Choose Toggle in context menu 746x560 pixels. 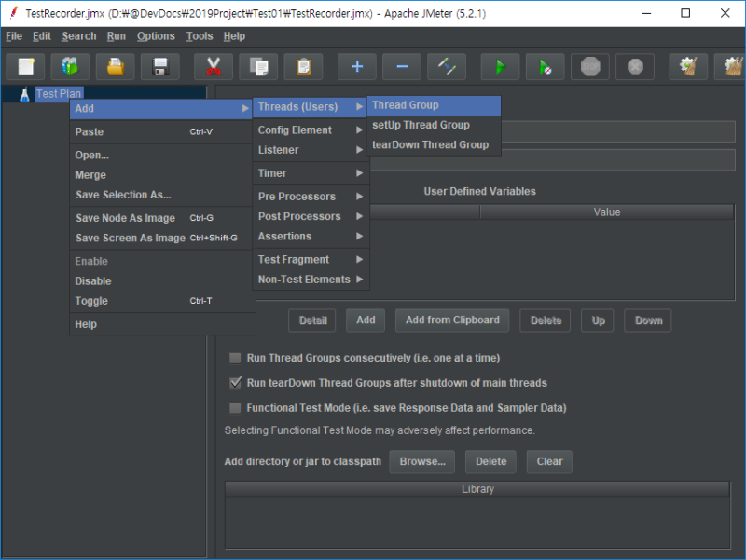pyautogui.click(x=161, y=301)
